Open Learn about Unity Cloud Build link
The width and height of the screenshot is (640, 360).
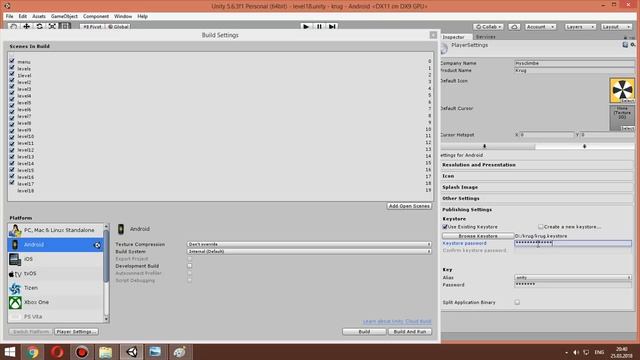point(397,322)
